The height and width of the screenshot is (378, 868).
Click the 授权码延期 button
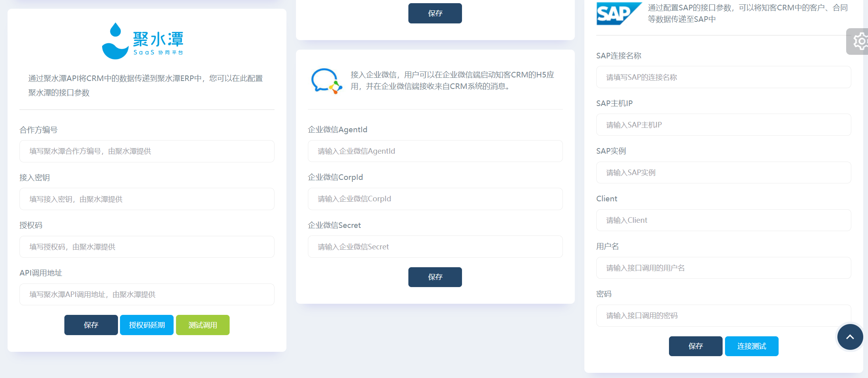pos(147,325)
